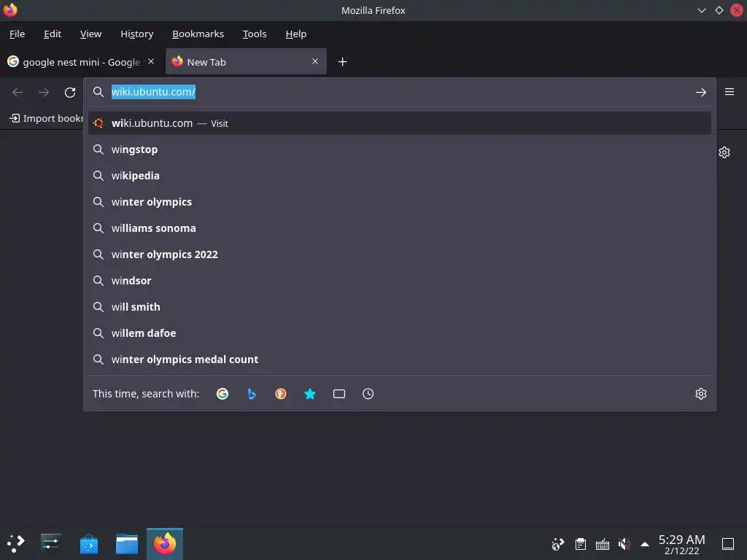
Task: Open new tab page personalize gear
Action: click(x=724, y=152)
